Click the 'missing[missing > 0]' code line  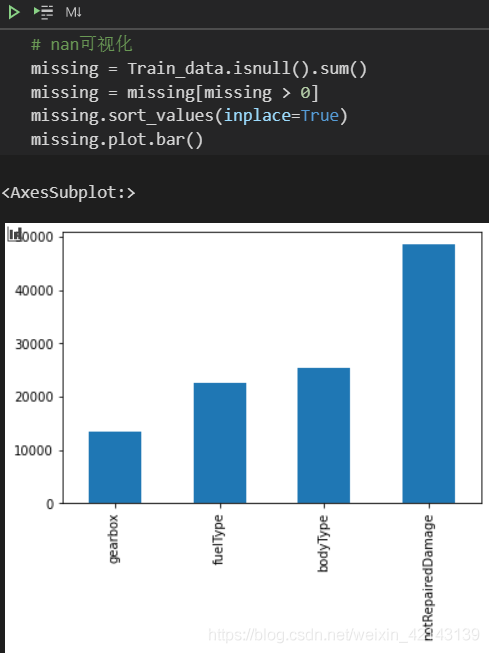pyautogui.click(x=175, y=92)
